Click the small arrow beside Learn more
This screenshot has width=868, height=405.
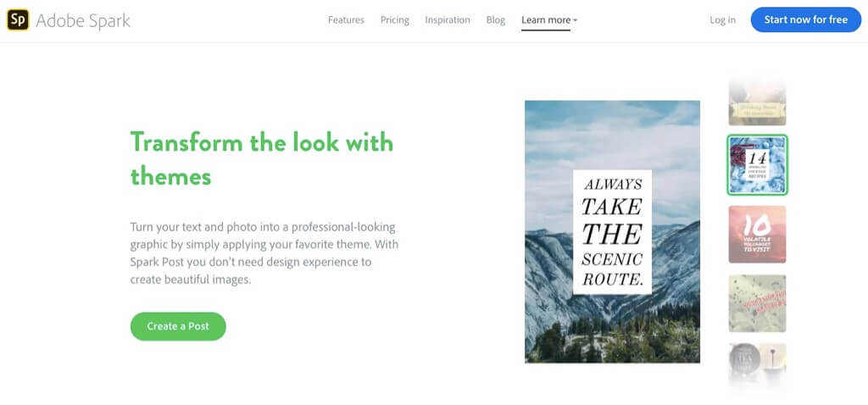575,20
